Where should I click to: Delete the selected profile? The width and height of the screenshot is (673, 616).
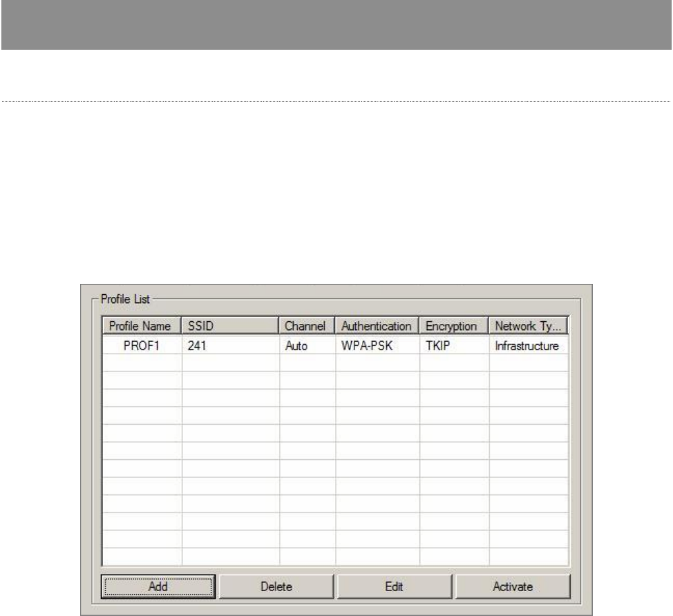pos(276,586)
